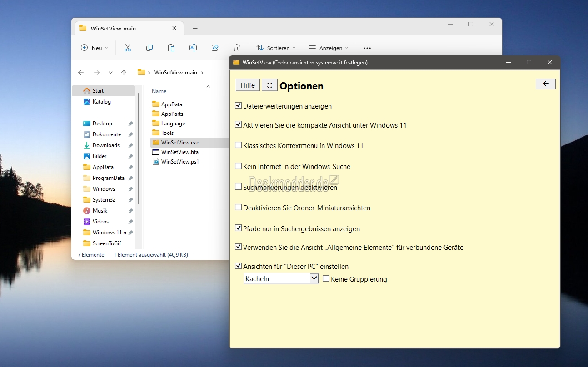Open the Sortieren dropdown menu
The height and width of the screenshot is (367, 588).
pyautogui.click(x=276, y=48)
